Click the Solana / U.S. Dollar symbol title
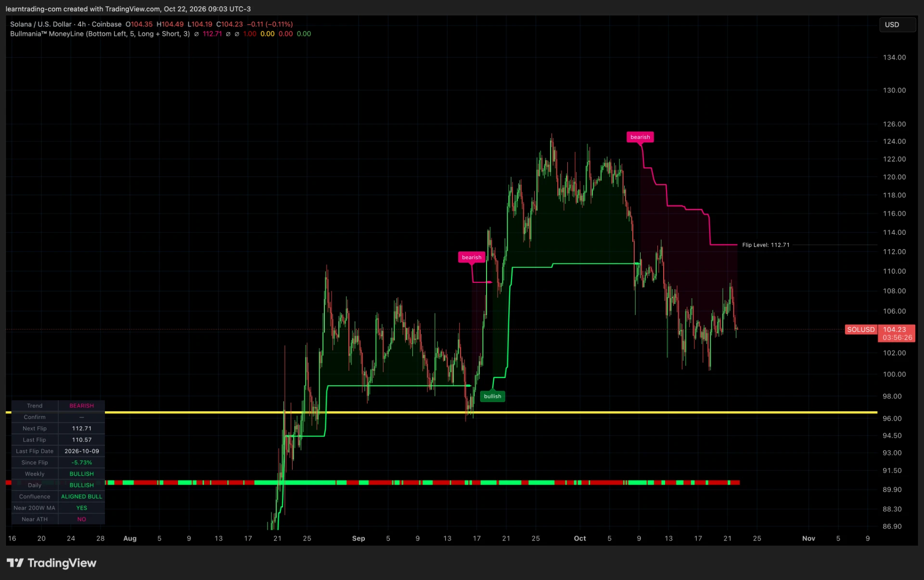 pyautogui.click(x=66, y=24)
